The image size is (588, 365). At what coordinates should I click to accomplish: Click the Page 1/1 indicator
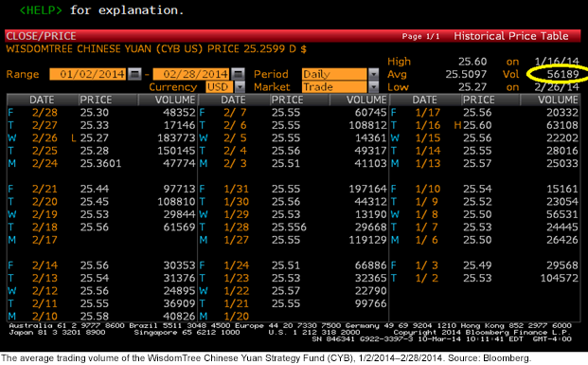coord(420,36)
